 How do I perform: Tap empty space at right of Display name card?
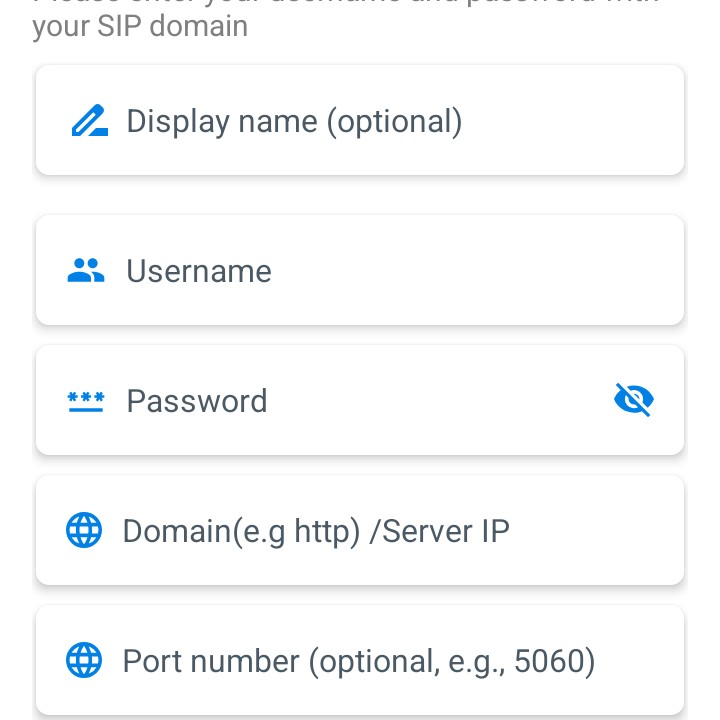[x=574, y=120]
